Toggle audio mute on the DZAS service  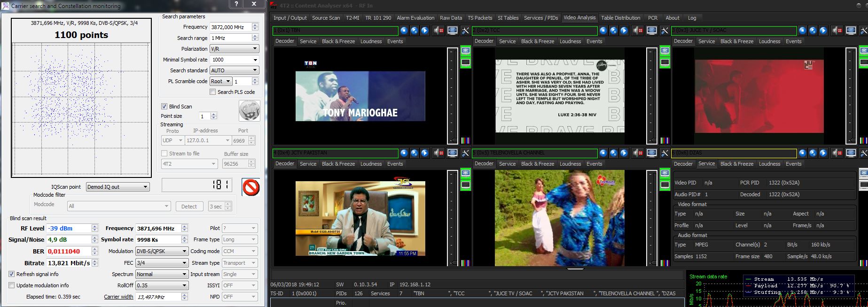click(837, 153)
